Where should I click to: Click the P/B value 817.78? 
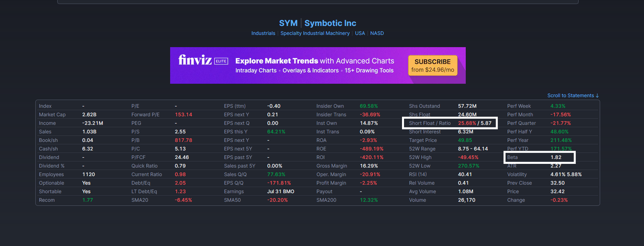(x=183, y=140)
